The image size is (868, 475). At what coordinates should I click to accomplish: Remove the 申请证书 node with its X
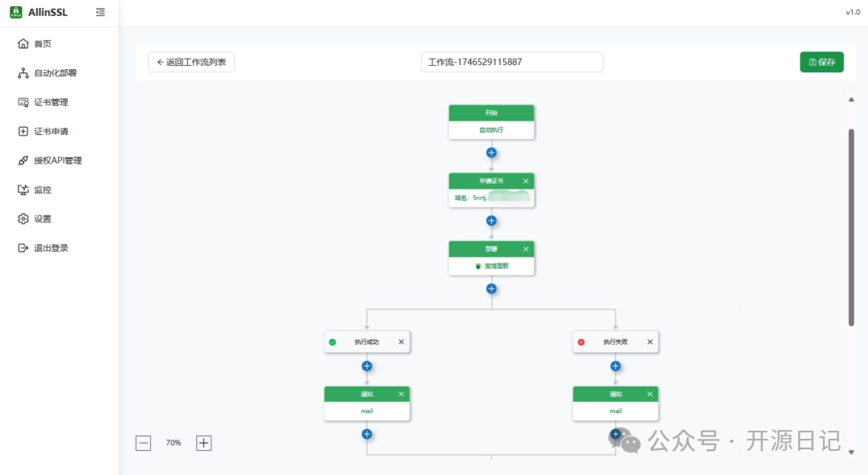coord(526,182)
